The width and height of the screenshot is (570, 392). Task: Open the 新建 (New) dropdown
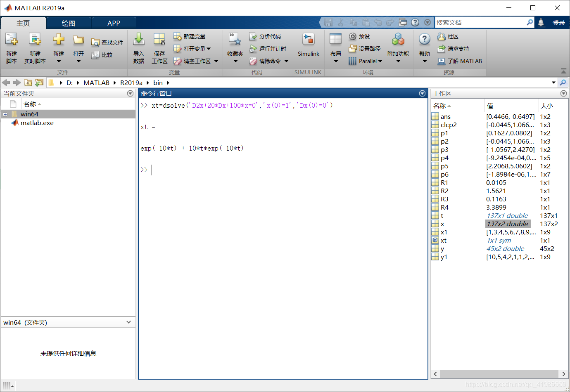pos(59,61)
